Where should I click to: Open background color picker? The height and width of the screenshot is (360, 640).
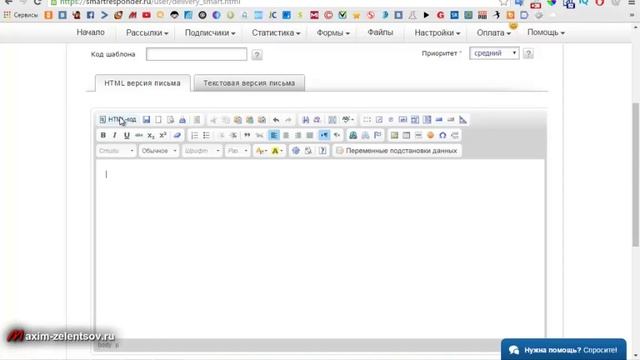pyautogui.click(x=277, y=151)
